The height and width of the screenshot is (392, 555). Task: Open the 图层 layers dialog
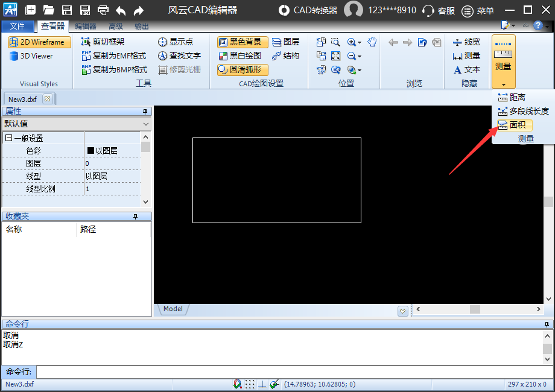[285, 42]
